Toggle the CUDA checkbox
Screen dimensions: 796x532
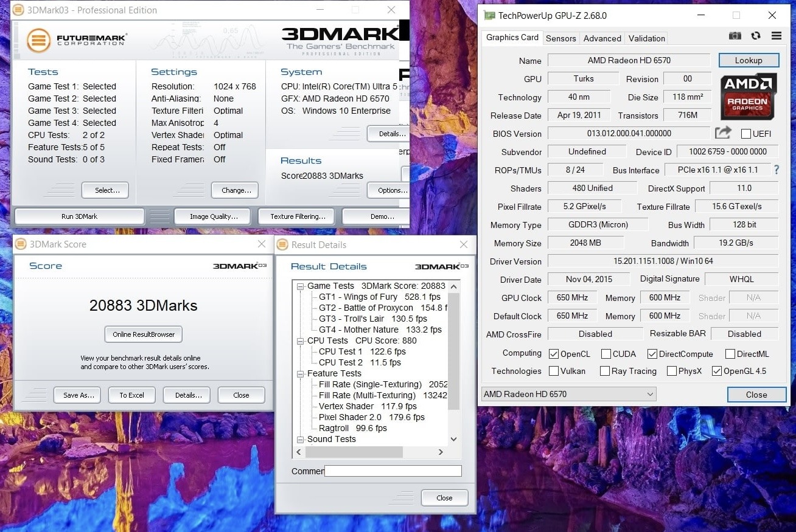coord(606,354)
